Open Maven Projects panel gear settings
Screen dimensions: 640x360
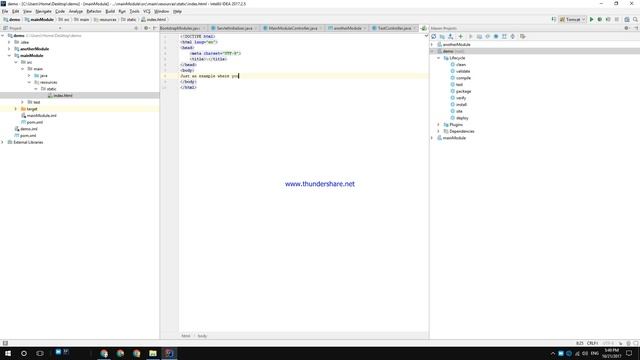click(x=627, y=28)
